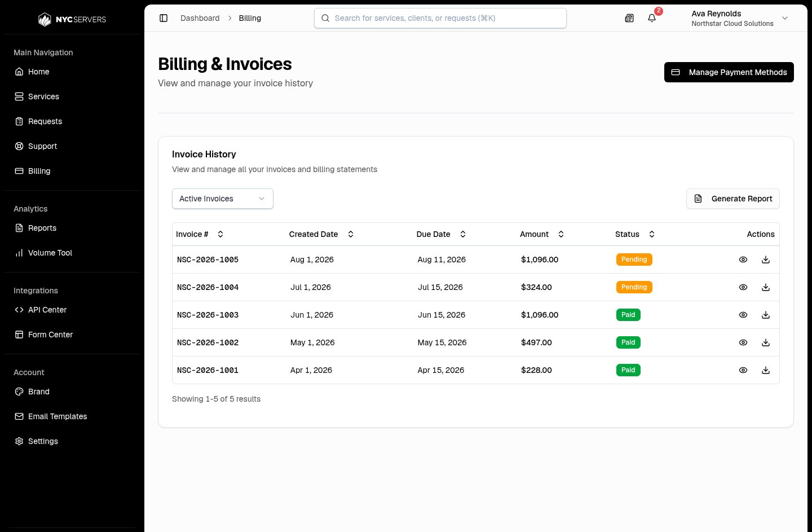The width and height of the screenshot is (812, 532).
Task: Sort by Amount column arrows
Action: [x=561, y=234]
